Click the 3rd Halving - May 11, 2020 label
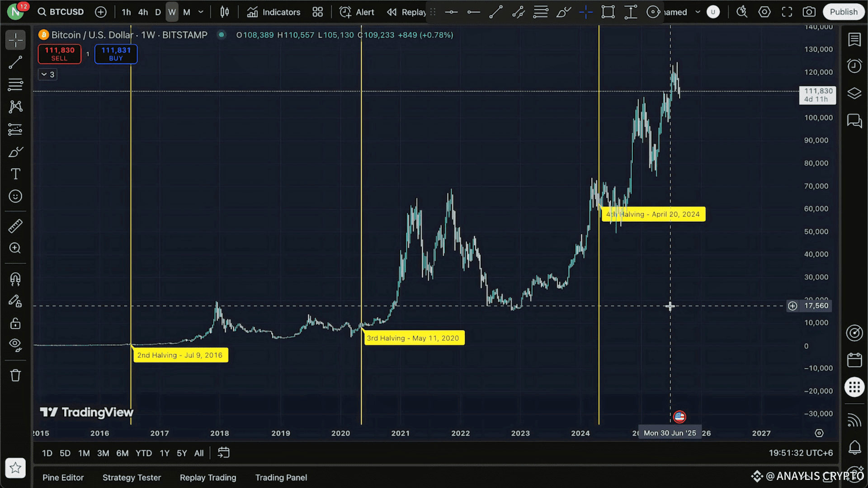 point(414,338)
